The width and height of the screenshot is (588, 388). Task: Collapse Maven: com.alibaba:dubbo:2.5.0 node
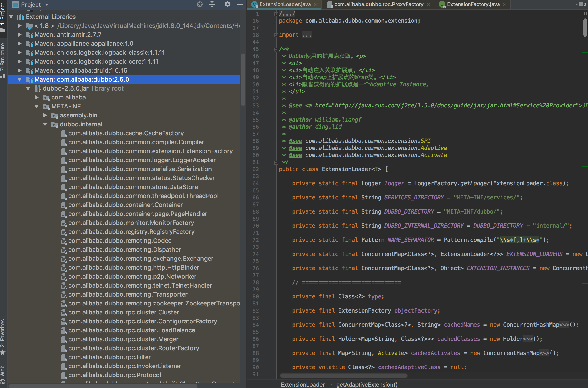tap(20, 79)
